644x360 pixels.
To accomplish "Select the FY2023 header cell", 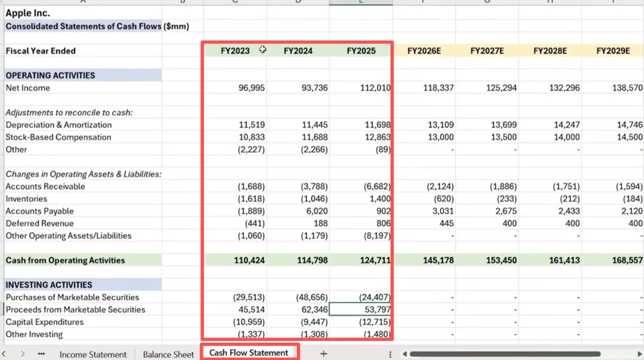I will 236,51.
